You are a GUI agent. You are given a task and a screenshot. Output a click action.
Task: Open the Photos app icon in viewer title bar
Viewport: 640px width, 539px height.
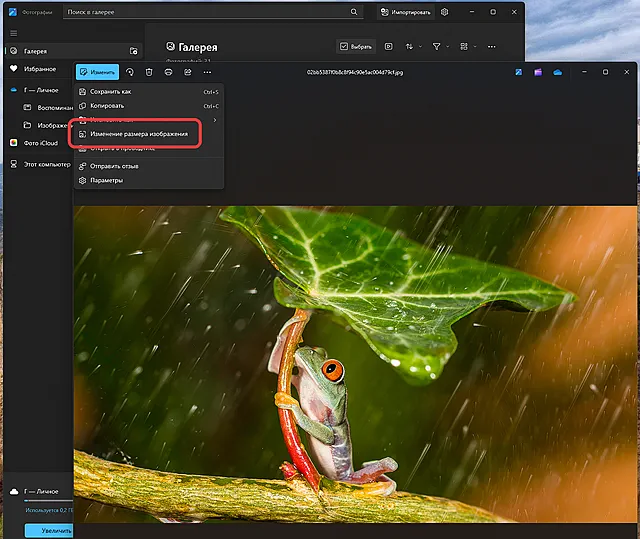(518, 72)
